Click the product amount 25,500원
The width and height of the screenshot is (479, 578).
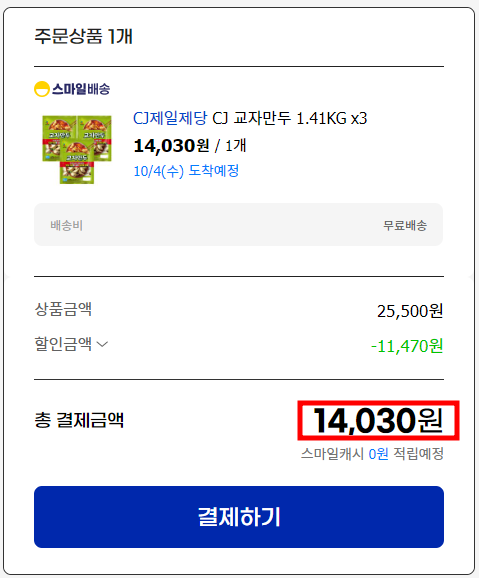pos(410,311)
